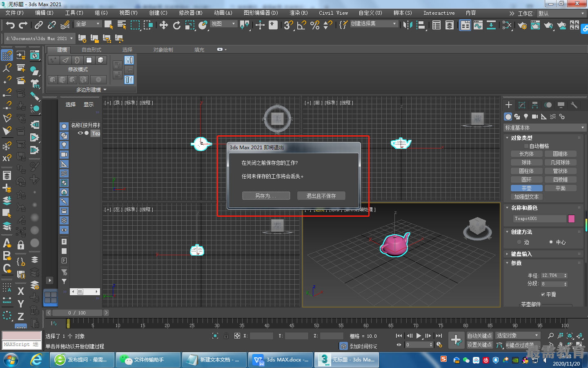Image resolution: width=588 pixels, height=368 pixels.
Task: Select the 中心 creation method radio
Action: tap(551, 242)
